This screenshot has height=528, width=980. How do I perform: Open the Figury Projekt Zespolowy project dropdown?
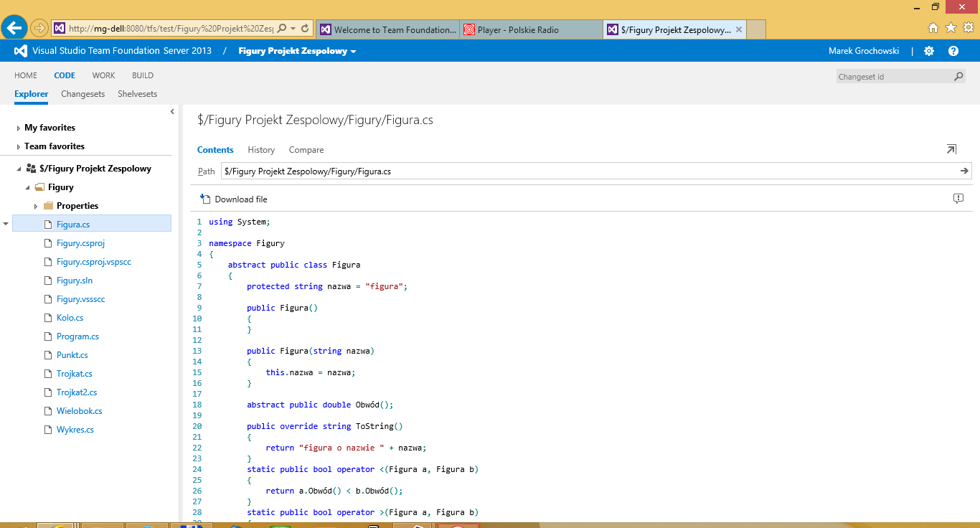[297, 51]
